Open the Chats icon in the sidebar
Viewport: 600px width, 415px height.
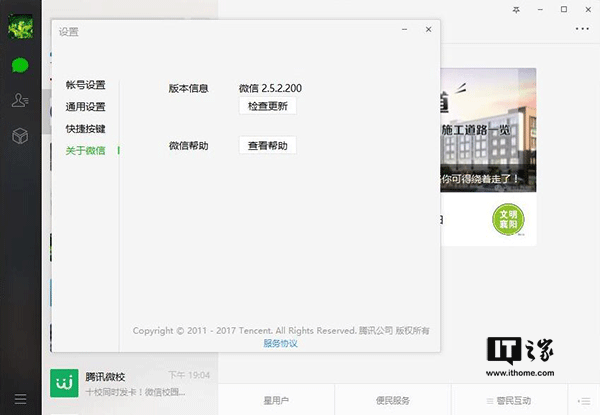click(20, 65)
